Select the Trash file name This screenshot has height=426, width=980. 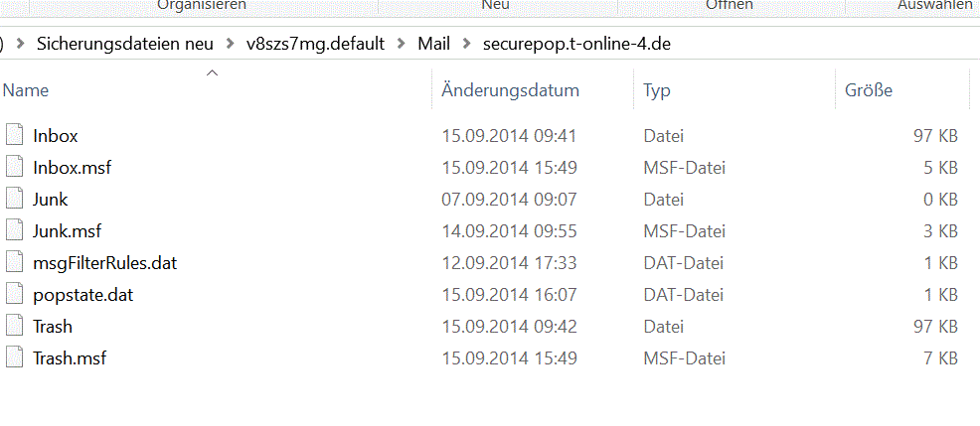53,327
